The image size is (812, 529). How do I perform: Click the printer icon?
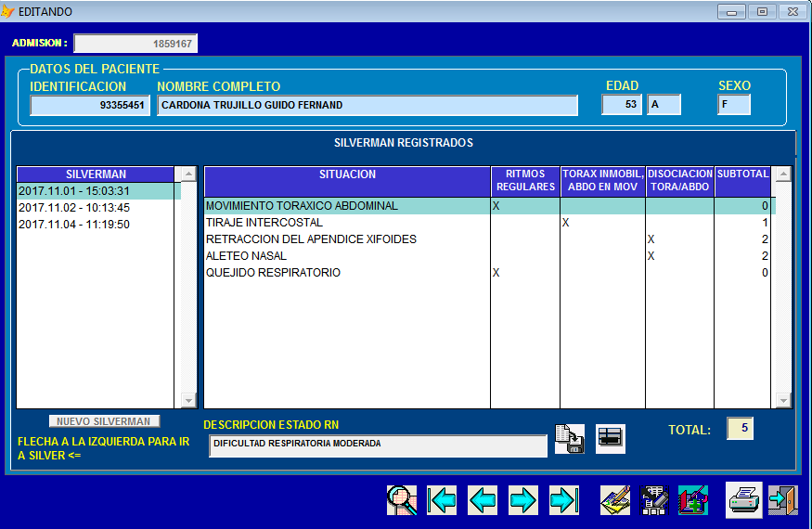pyautogui.click(x=743, y=500)
